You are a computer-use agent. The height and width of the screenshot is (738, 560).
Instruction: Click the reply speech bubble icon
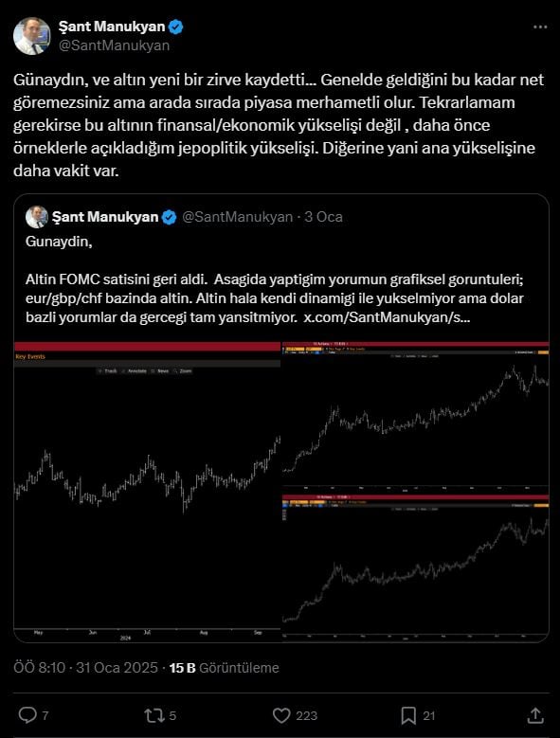click(x=27, y=715)
